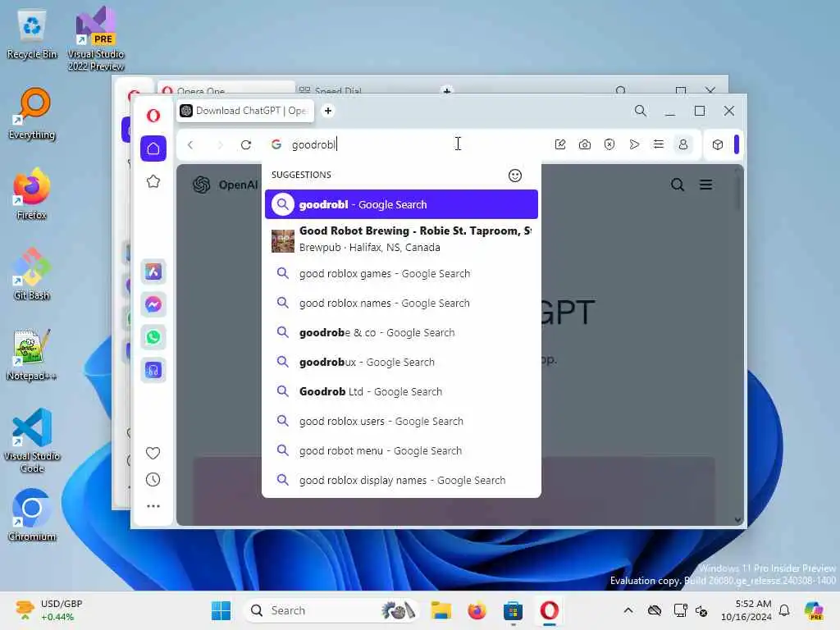Image resolution: width=840 pixels, height=630 pixels.
Task: Open the ad blocker shield icon
Action: coord(609,144)
